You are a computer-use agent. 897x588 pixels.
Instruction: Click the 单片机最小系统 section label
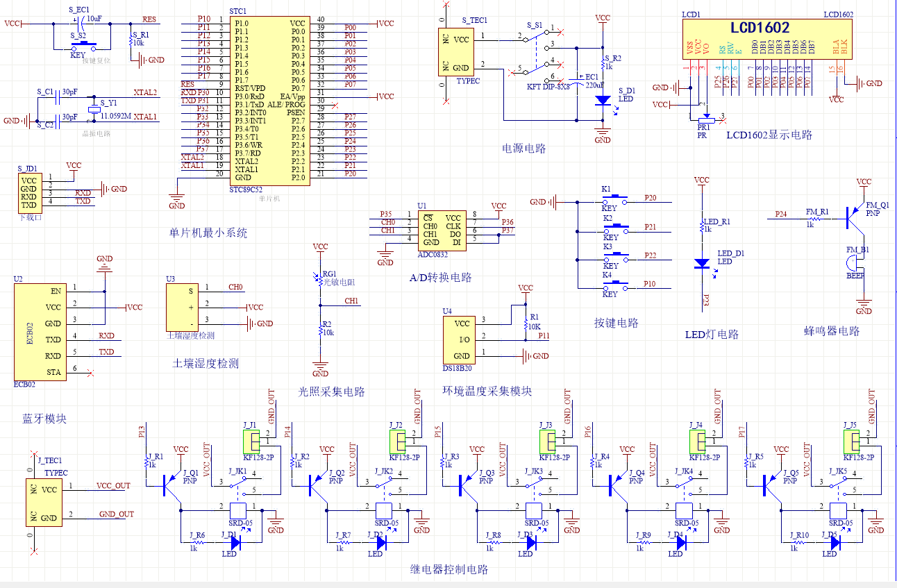click(x=208, y=233)
